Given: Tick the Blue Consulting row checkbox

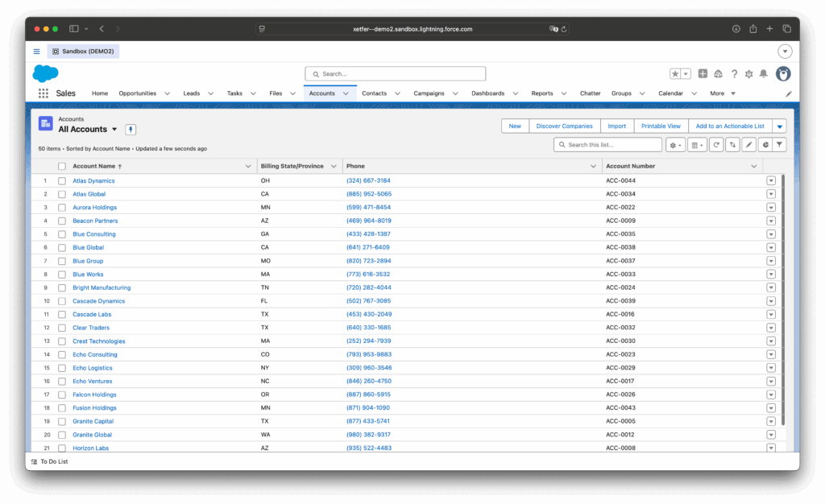Looking at the screenshot, I should tap(62, 234).
